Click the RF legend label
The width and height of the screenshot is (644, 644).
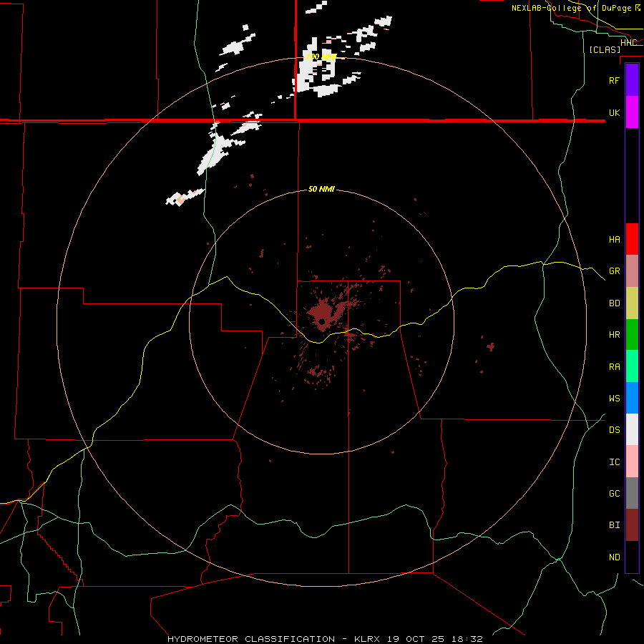614,80
